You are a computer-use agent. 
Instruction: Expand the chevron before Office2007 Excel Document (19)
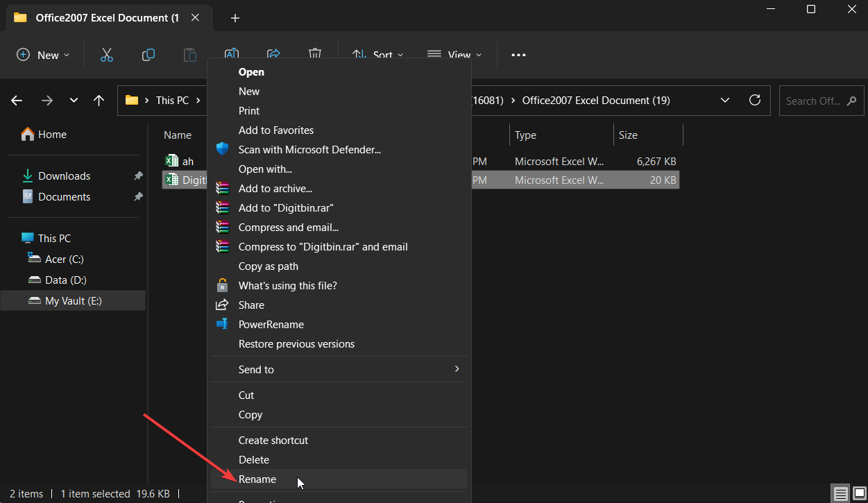coord(513,101)
